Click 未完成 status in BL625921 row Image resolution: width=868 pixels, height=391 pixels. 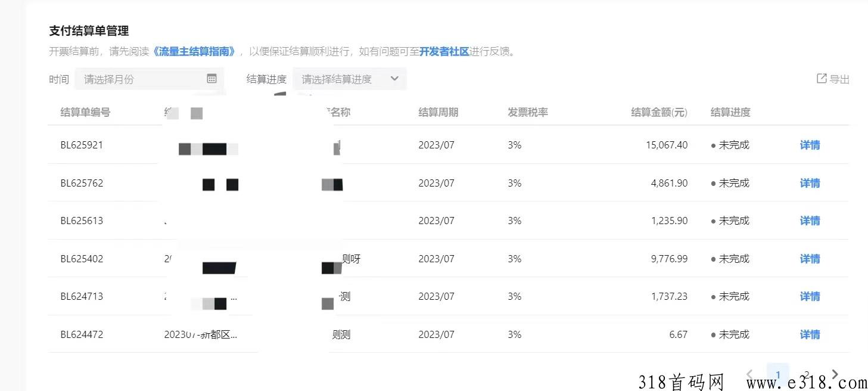pos(730,145)
